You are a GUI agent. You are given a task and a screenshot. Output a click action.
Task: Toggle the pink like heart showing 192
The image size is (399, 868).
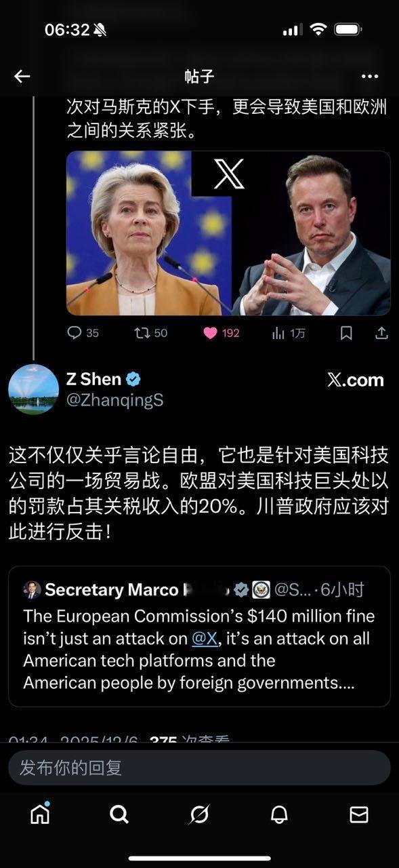[x=222, y=333]
